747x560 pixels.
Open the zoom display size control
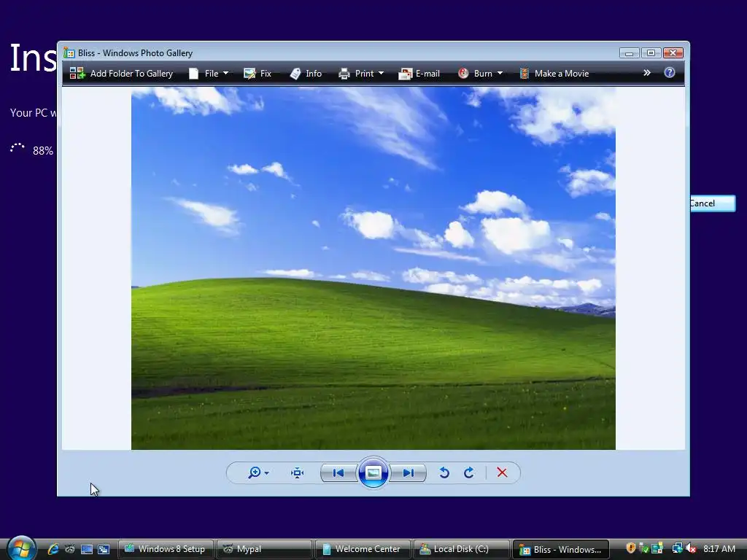258,472
